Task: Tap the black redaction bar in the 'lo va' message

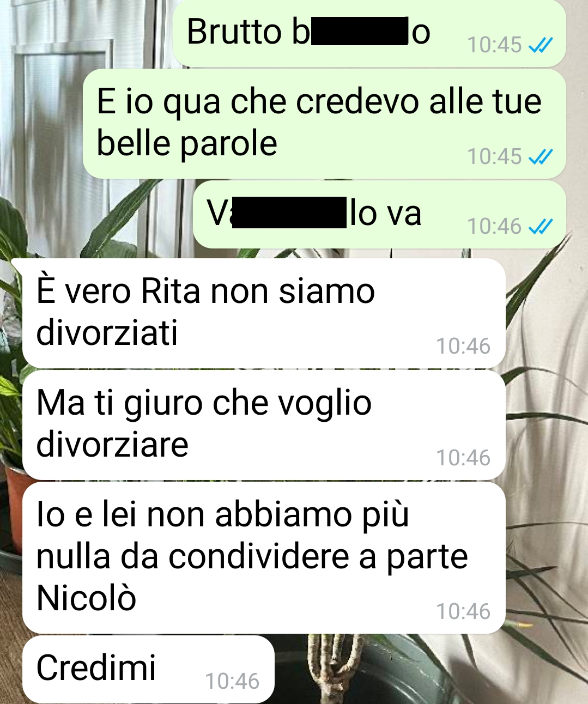Action: pos(289,213)
